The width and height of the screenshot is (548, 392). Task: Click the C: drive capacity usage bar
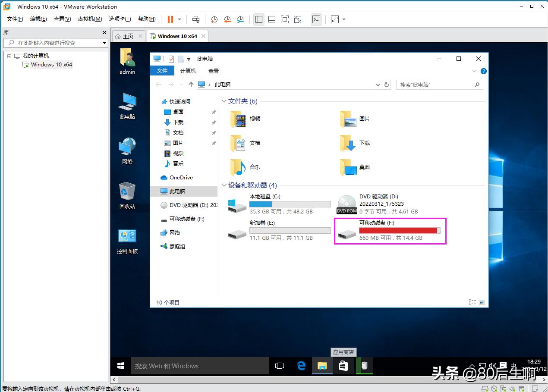290,204
